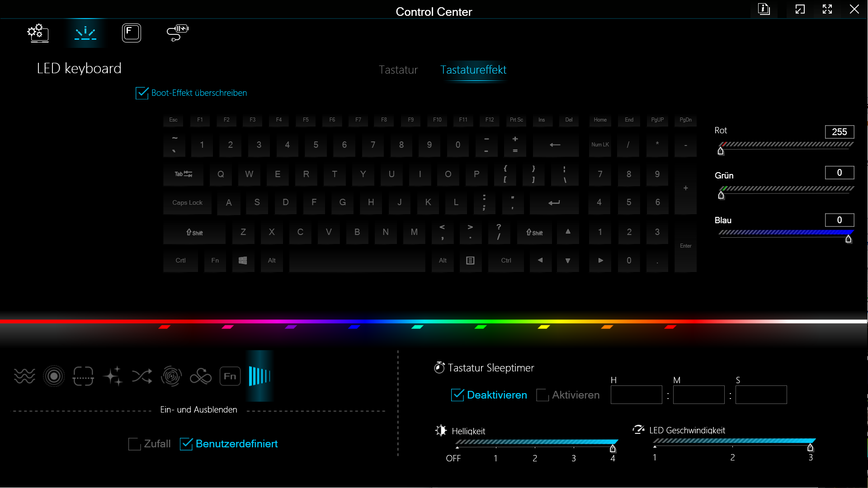Switch to the Tastatureffekt tab
This screenshot has width=868, height=488.
click(x=473, y=70)
